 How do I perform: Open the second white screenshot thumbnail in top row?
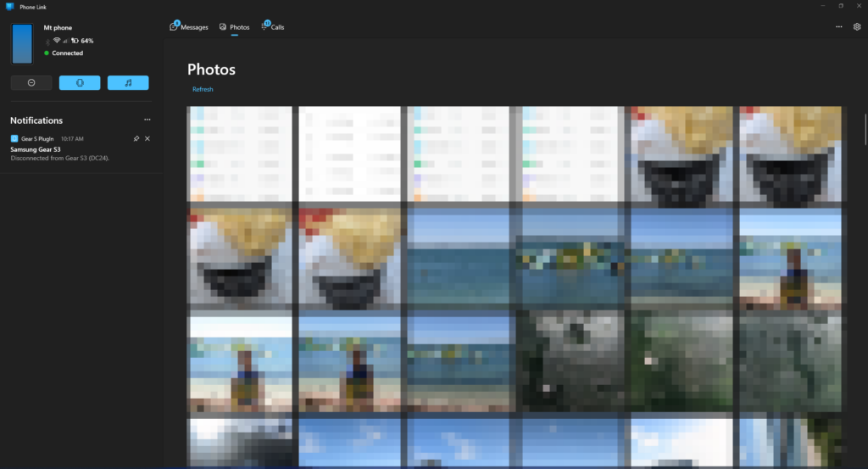[x=349, y=154]
